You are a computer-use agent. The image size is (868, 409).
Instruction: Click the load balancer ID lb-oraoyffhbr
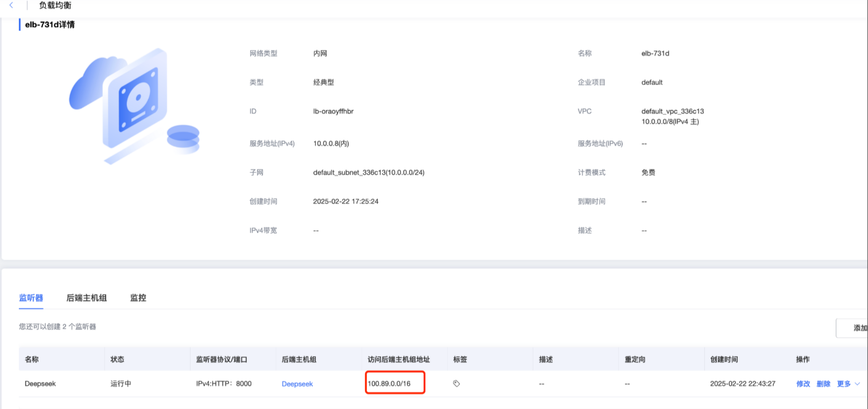(x=333, y=111)
